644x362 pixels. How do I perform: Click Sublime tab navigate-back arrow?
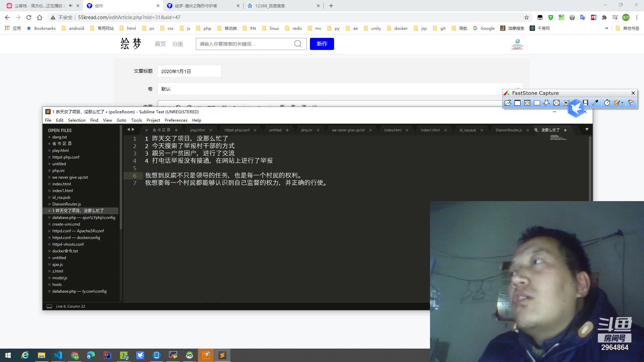point(128,129)
